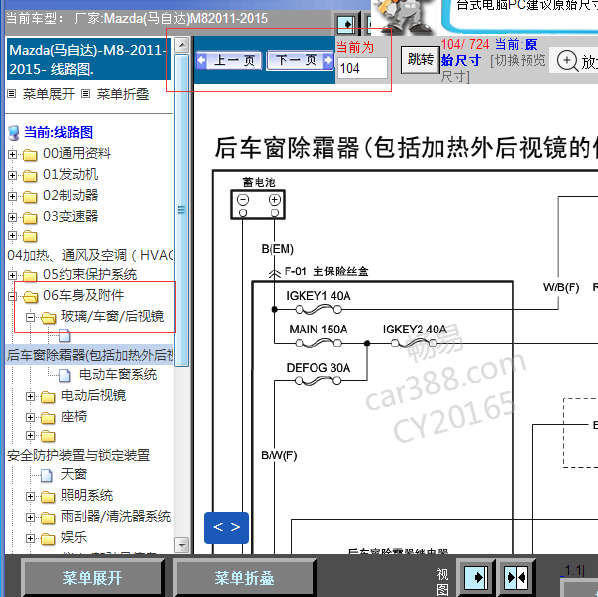Select 00通用资料 folder label
This screenshot has width=598, height=597.
77,153
